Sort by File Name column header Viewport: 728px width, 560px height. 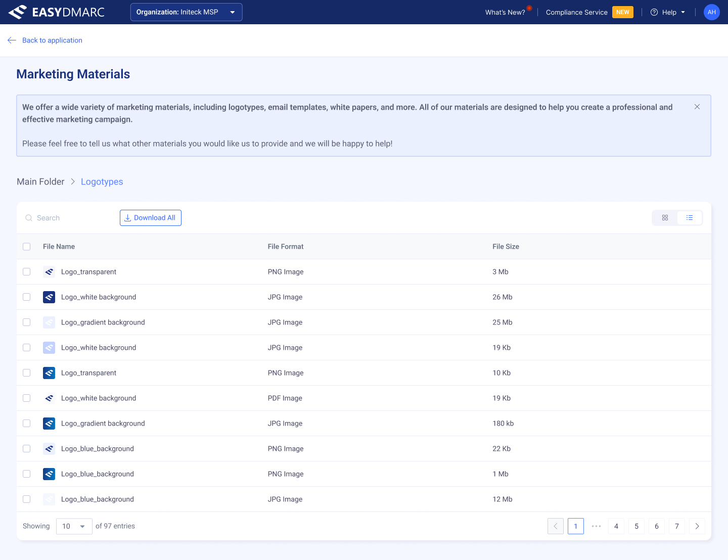[59, 247]
